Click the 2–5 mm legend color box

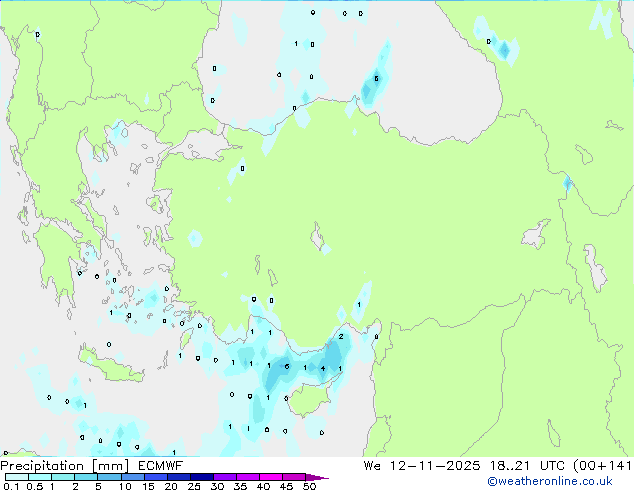86,477
